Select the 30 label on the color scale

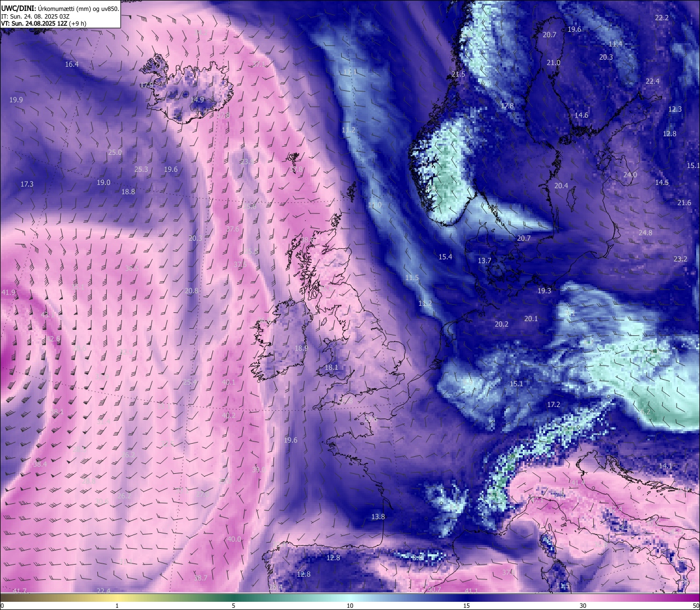[x=583, y=606]
